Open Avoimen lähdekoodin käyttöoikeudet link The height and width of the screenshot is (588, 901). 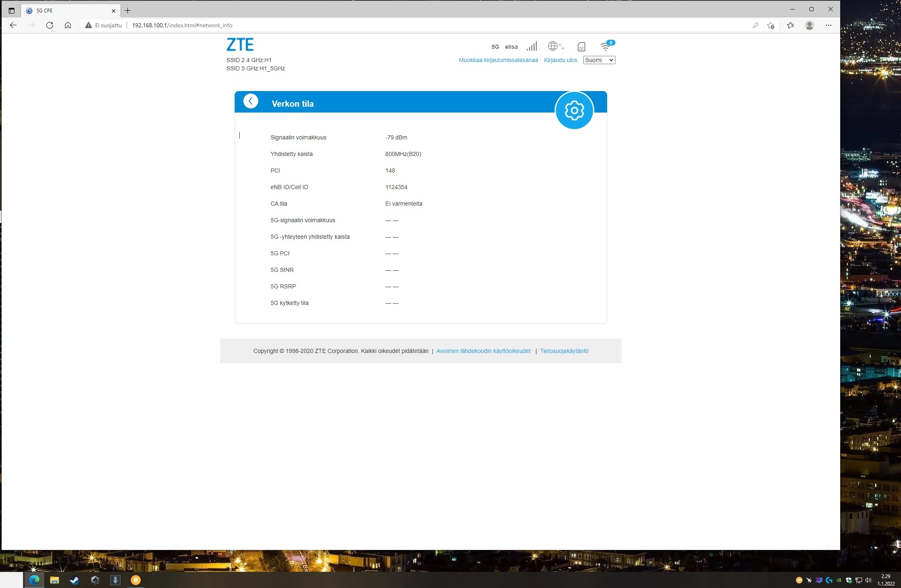(x=483, y=351)
